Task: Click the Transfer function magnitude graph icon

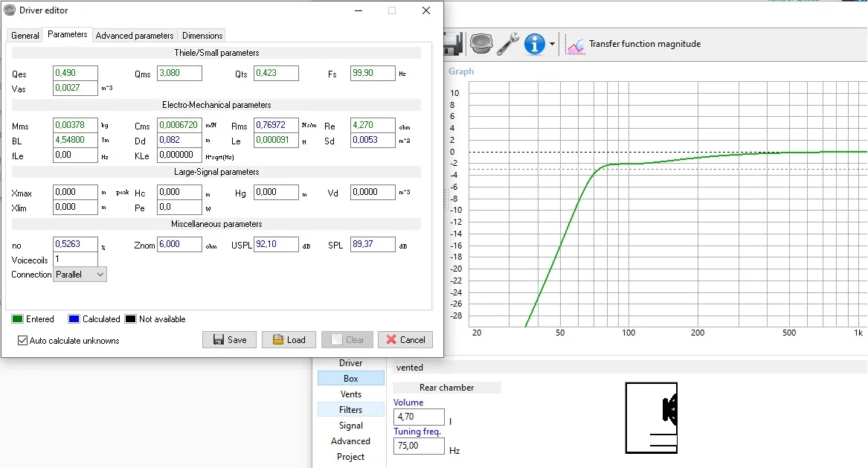Action: [x=575, y=45]
